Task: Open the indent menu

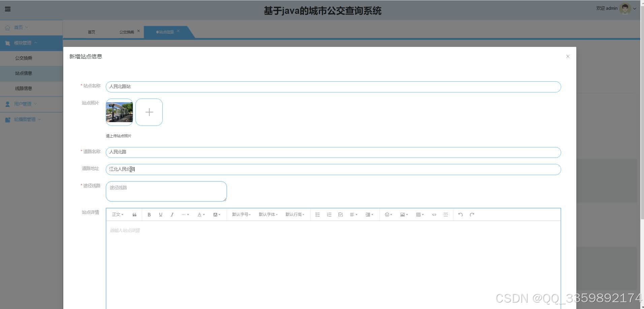Action: coord(369,215)
